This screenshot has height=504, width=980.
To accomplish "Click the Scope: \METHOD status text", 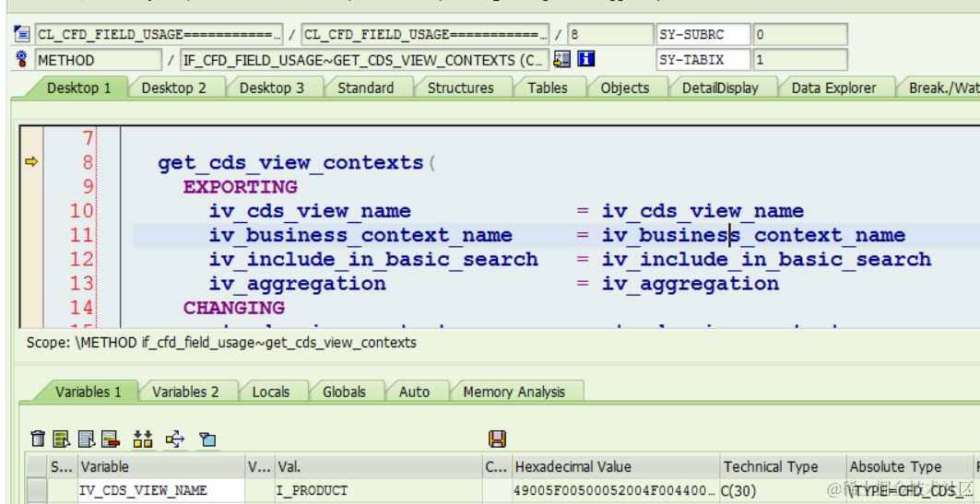I will [221, 343].
